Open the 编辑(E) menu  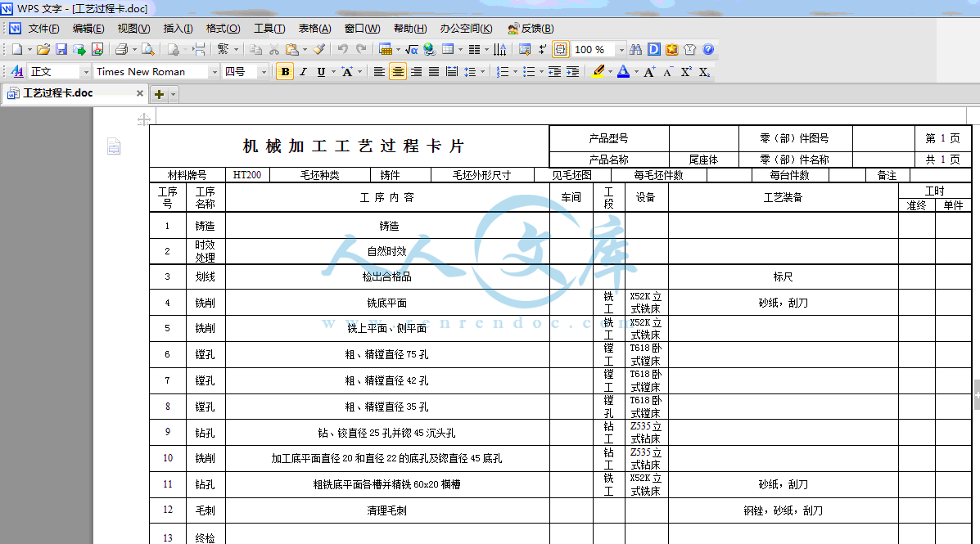(88, 28)
